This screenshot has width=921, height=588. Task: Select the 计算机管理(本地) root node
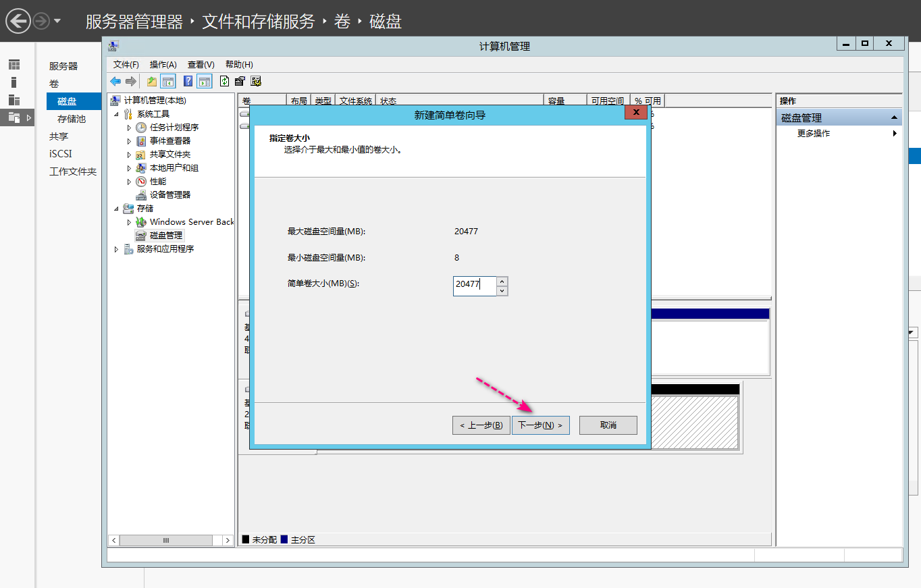pos(155,101)
